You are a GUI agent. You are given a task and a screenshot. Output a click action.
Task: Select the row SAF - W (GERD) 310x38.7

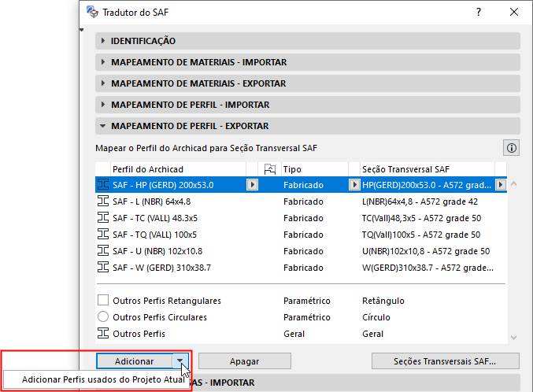tap(302, 267)
